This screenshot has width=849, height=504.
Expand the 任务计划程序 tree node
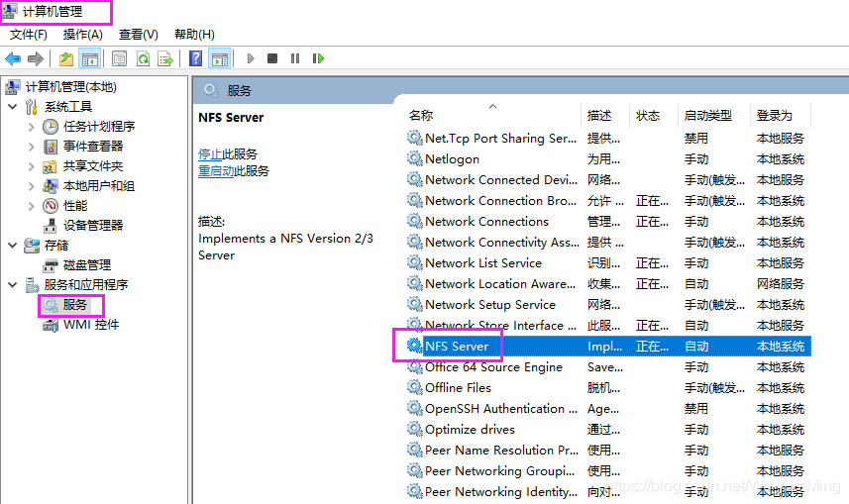(31, 127)
